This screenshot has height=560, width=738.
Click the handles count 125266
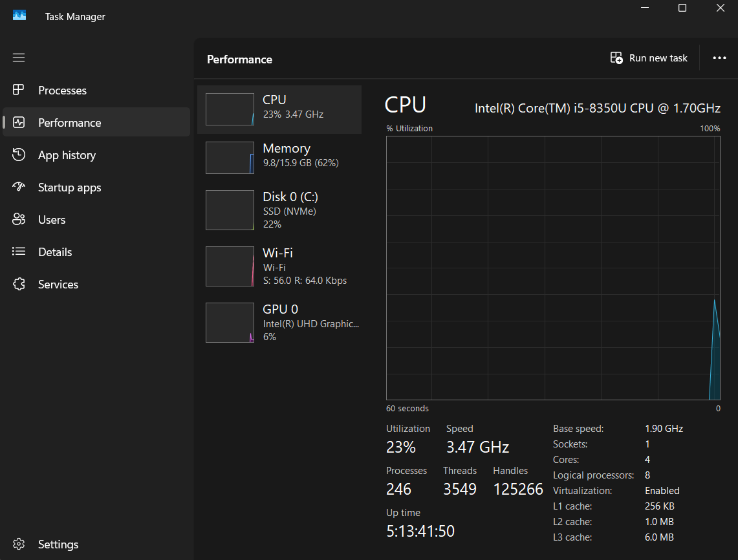click(517, 490)
